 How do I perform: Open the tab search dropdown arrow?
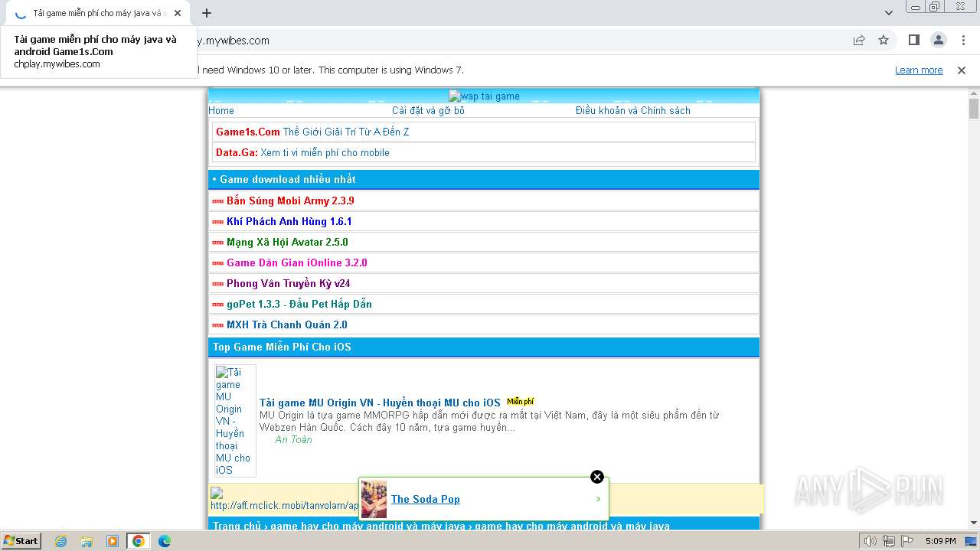889,13
